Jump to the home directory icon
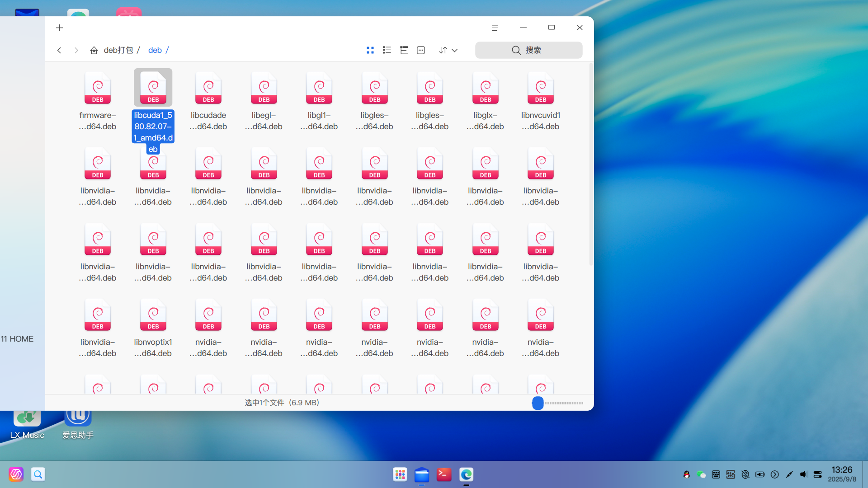 [94, 50]
